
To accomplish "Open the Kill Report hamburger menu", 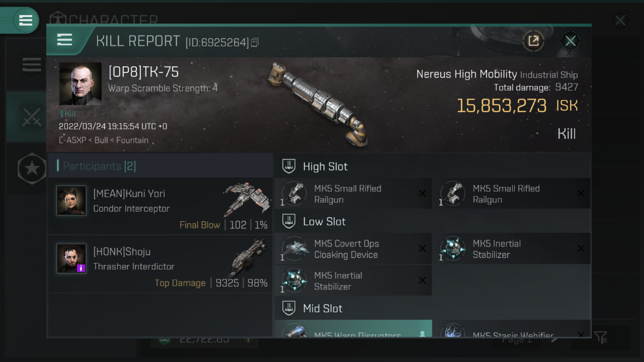I will pos(65,40).
